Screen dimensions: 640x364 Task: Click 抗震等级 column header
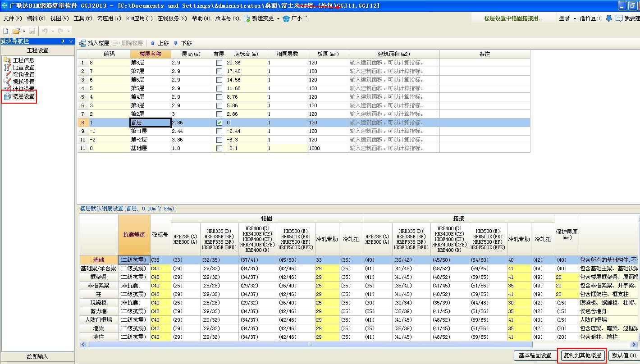(134, 235)
